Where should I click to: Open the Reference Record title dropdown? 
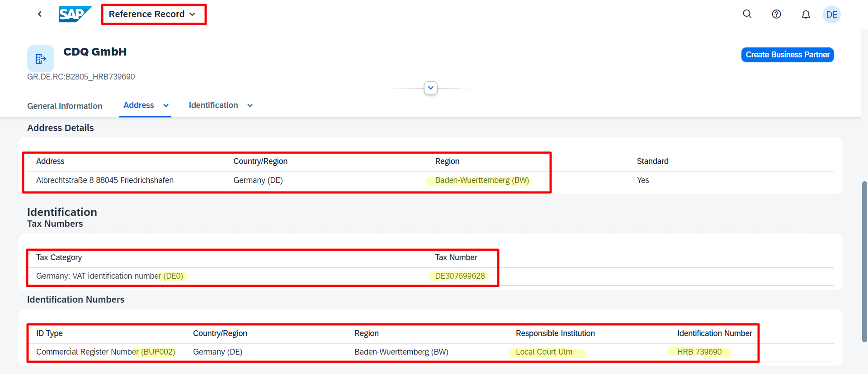(152, 14)
